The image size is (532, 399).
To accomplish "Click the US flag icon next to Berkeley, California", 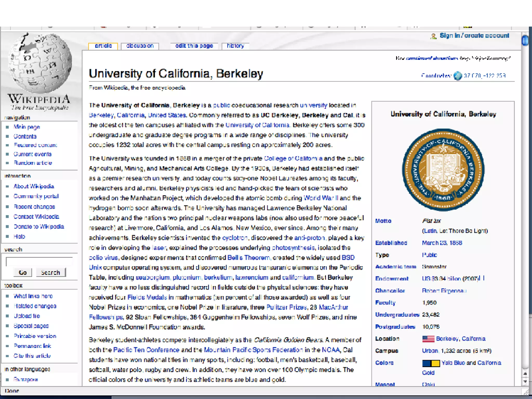I will (428, 339).
